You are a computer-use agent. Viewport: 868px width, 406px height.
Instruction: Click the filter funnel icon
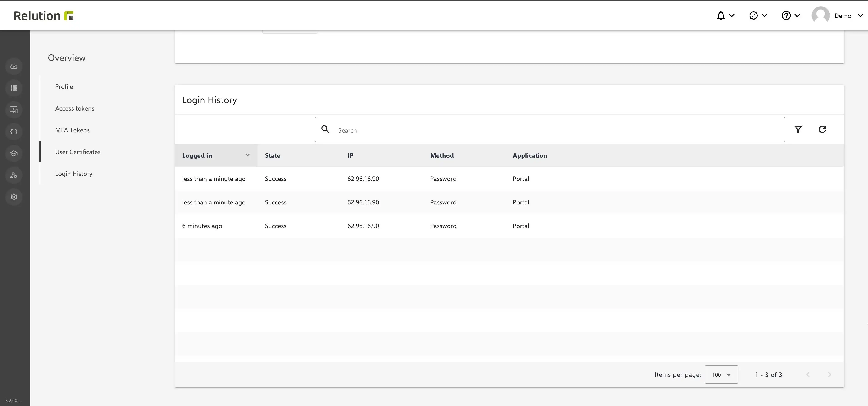[x=798, y=129]
